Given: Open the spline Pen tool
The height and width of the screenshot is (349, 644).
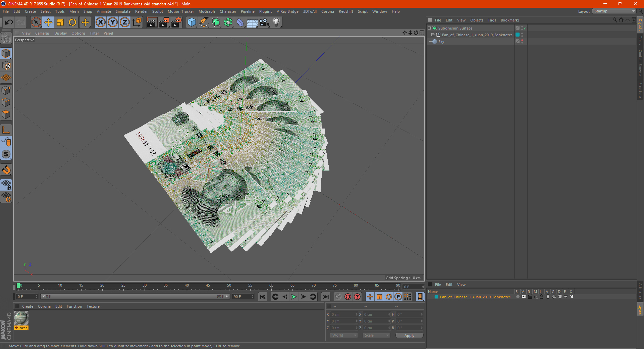Looking at the screenshot, I should (x=204, y=22).
